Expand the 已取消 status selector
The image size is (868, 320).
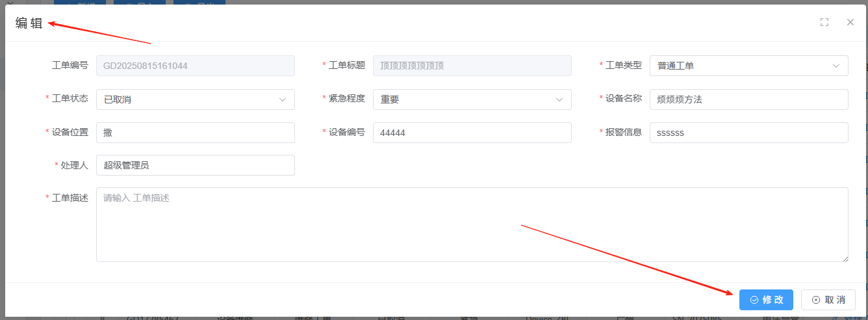188,100
